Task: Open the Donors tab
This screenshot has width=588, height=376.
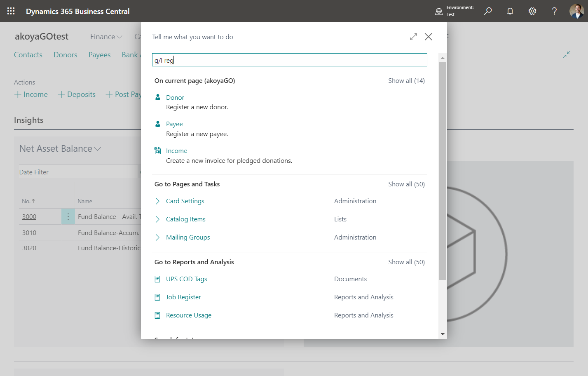Action: pyautogui.click(x=66, y=55)
